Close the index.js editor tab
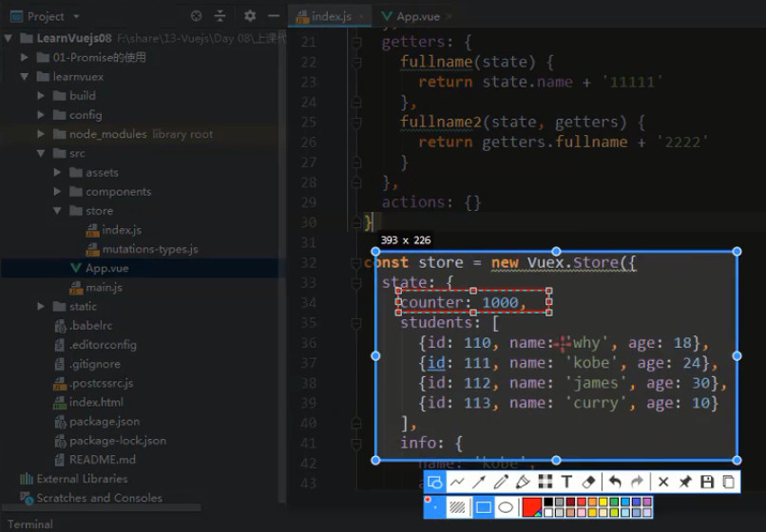The width and height of the screenshot is (766, 532). [361, 16]
